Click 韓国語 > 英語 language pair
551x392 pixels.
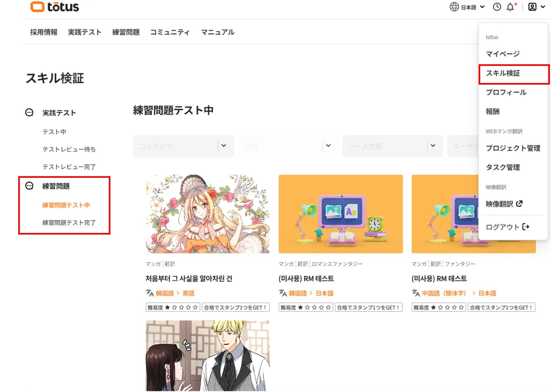(x=175, y=293)
